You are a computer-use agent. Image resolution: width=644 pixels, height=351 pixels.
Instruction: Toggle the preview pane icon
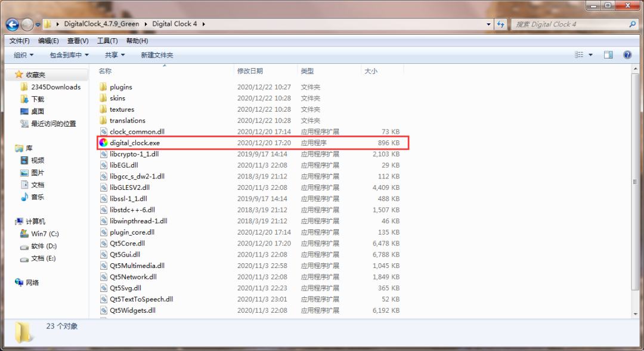[608, 55]
